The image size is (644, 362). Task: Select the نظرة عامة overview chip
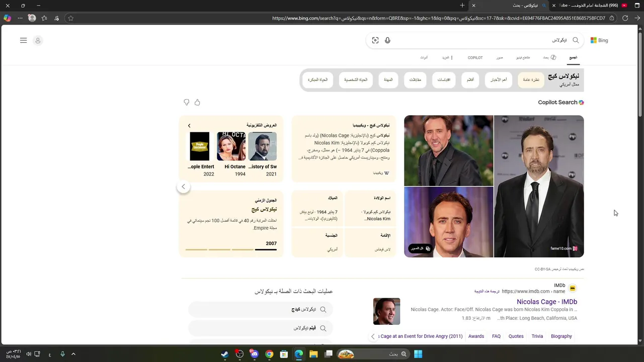coord(531,80)
